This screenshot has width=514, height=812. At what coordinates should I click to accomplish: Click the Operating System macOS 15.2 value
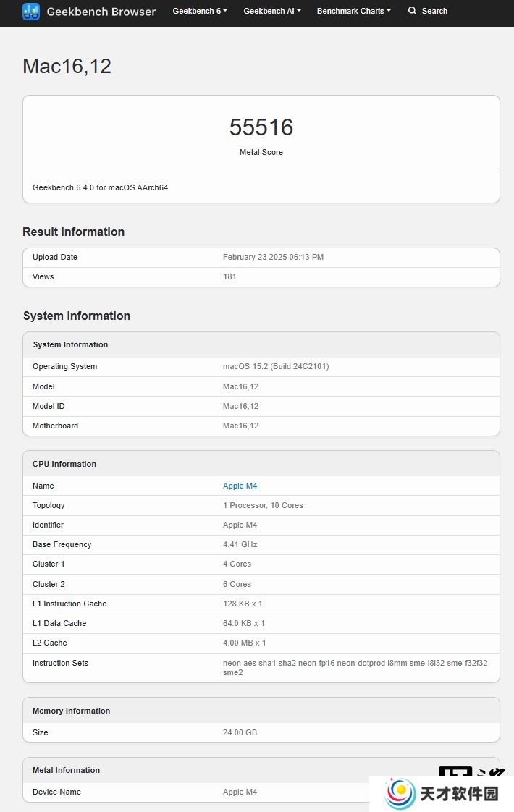point(276,367)
